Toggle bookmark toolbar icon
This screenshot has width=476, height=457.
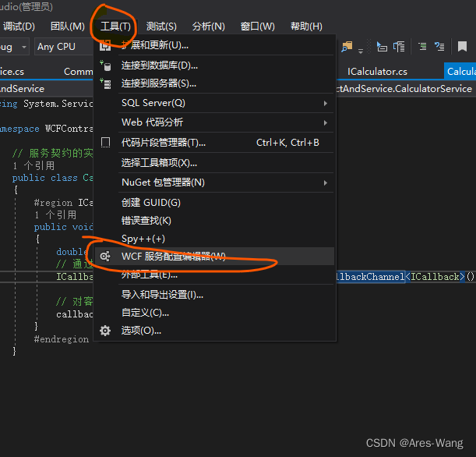462,47
